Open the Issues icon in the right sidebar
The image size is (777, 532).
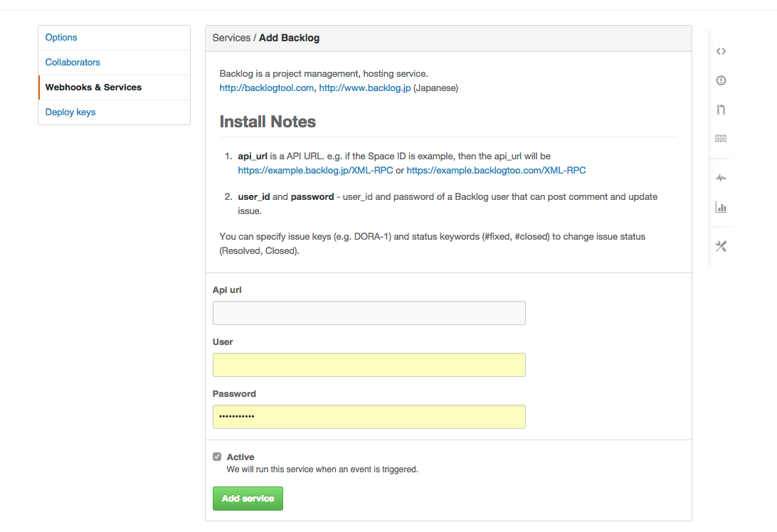(x=721, y=80)
